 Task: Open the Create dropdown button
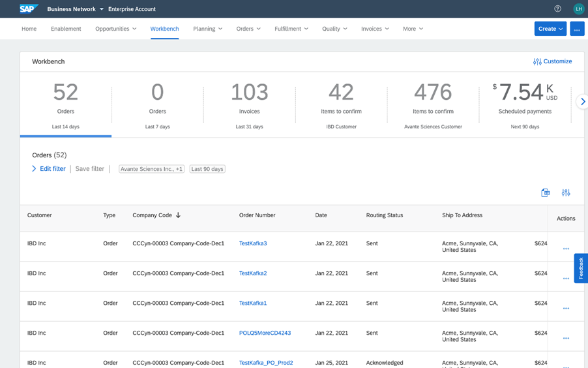[550, 29]
